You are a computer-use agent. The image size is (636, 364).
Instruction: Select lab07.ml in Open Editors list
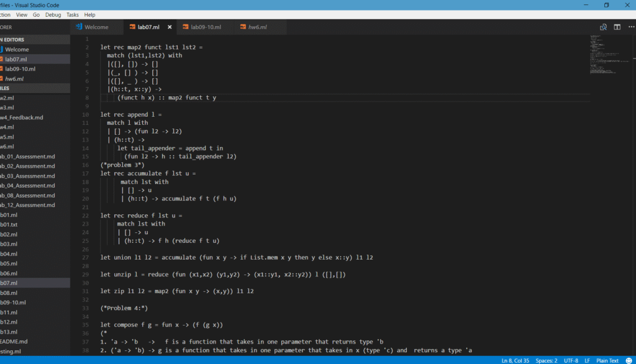(35, 59)
